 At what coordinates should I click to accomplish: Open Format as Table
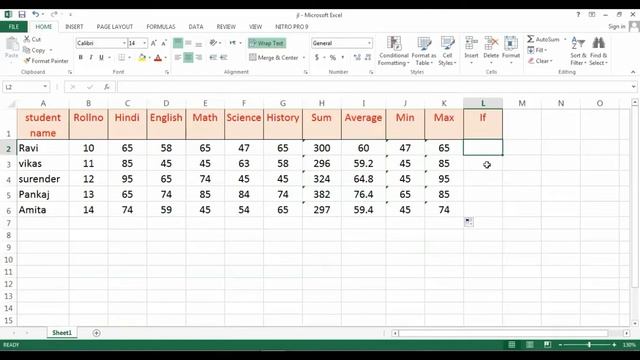[423, 51]
